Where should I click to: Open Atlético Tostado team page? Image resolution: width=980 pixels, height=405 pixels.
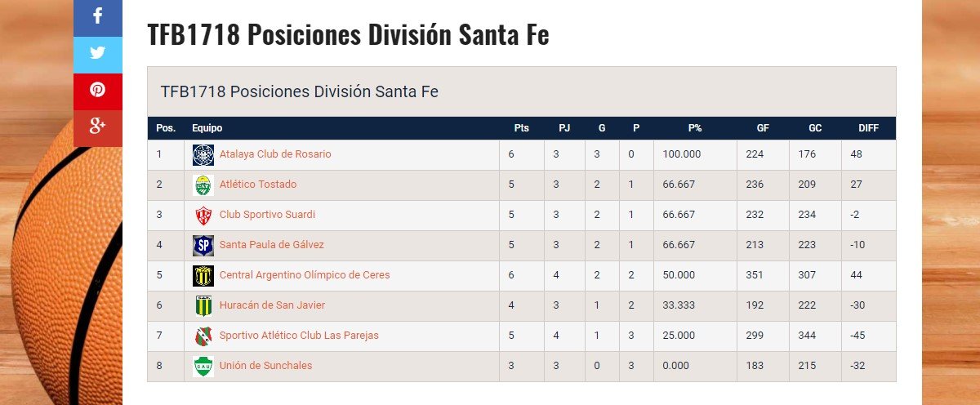(x=258, y=185)
